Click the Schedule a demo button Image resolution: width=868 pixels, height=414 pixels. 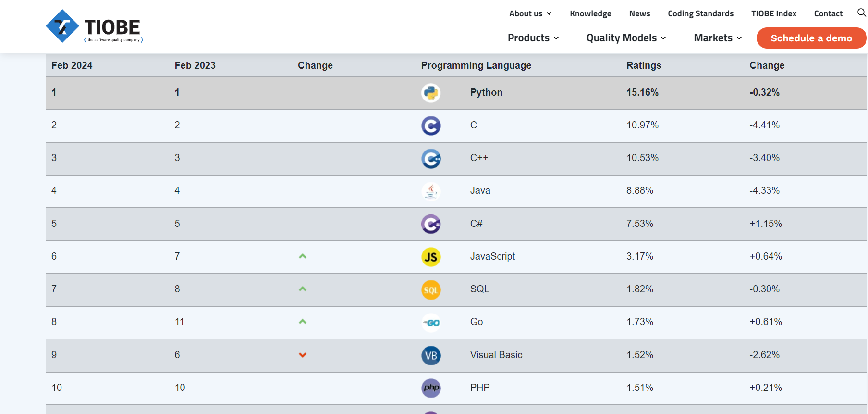tap(811, 38)
